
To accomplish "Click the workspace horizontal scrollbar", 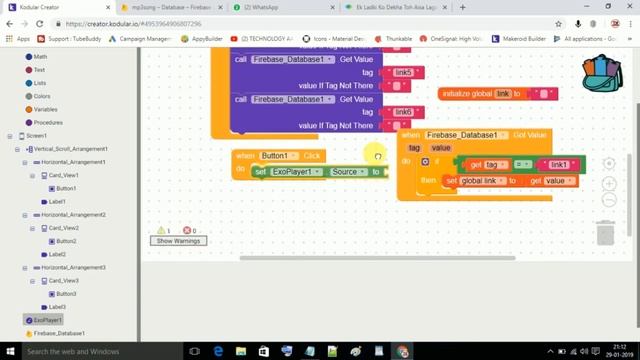I will point(377,258).
